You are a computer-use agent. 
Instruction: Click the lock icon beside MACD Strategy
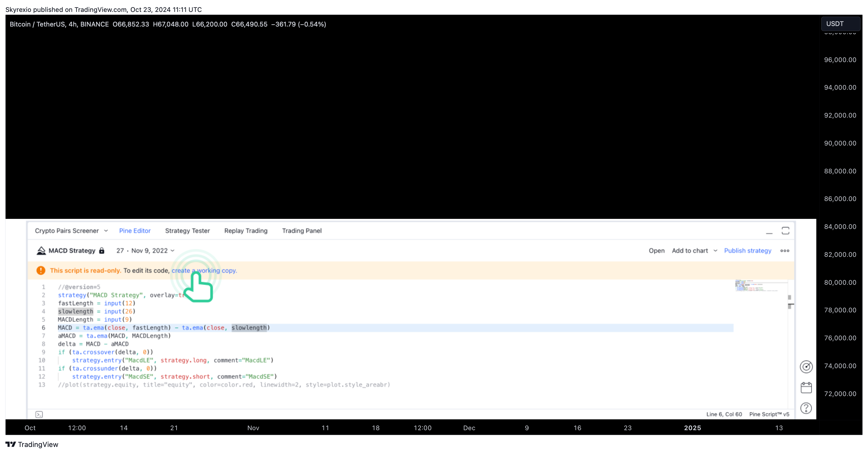pos(102,251)
